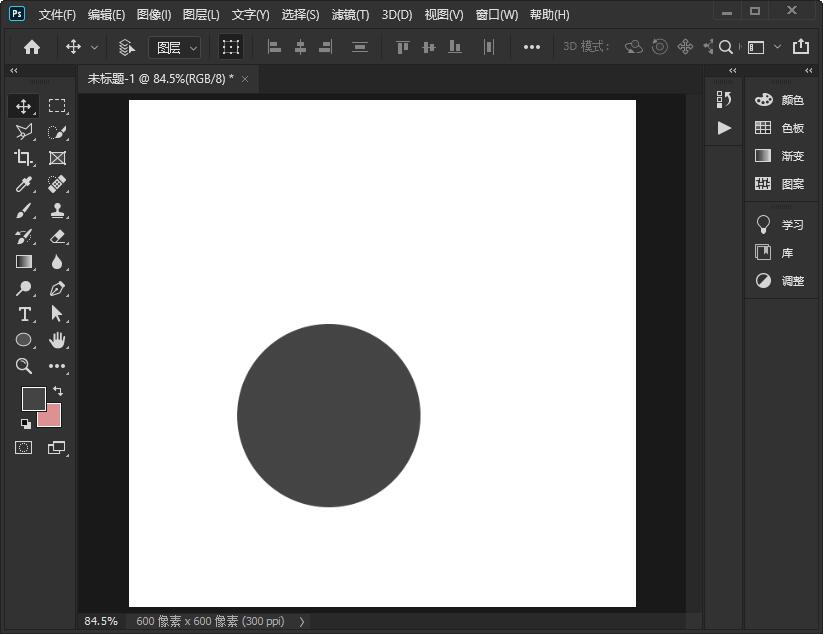Select the Eraser tool
Screen dimensions: 823x634
pos(57,236)
